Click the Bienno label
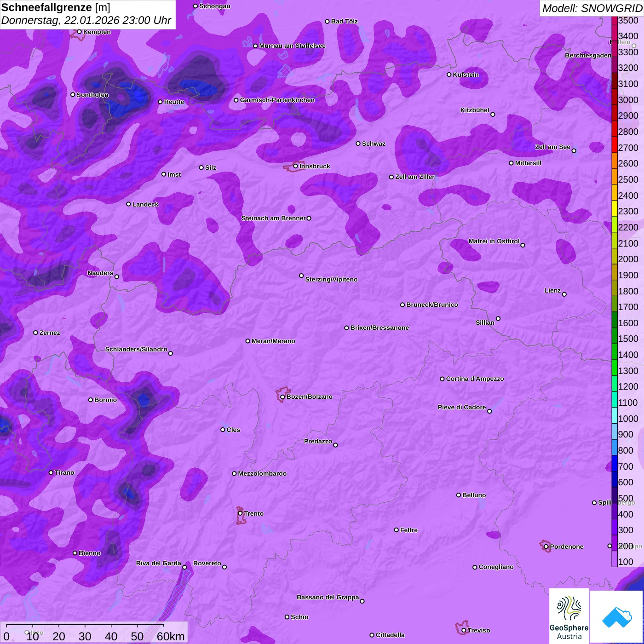The image size is (644, 644). click(89, 553)
